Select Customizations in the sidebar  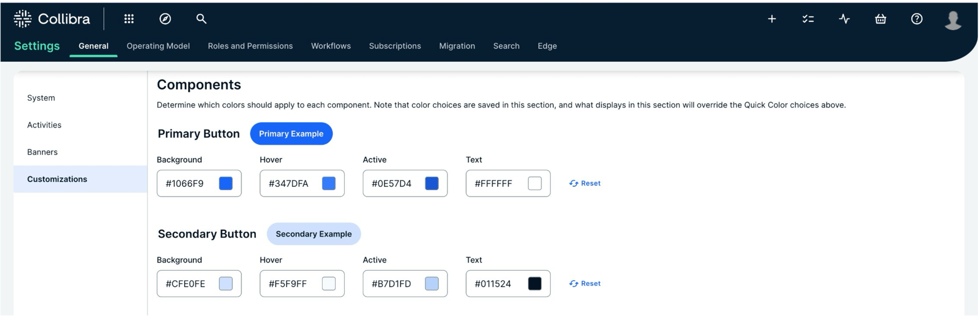(x=80, y=179)
